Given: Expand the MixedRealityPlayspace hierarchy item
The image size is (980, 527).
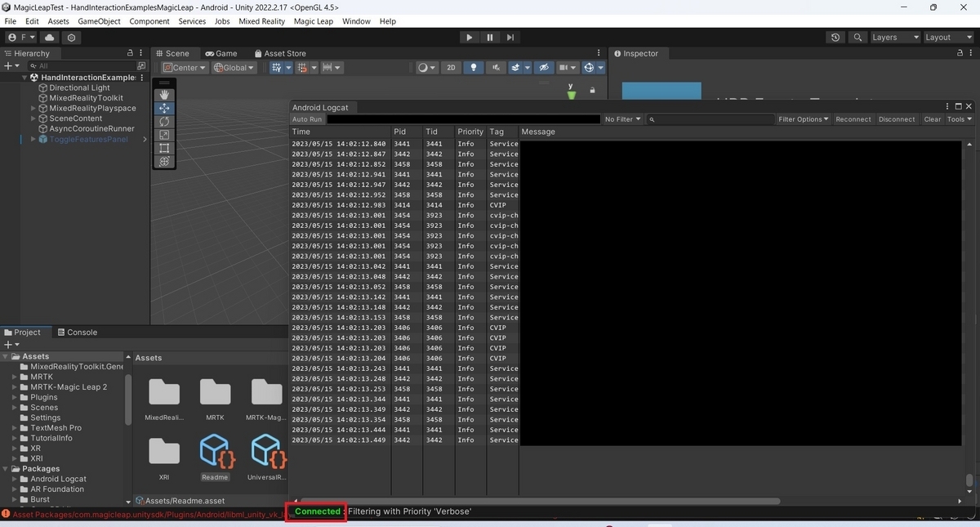Looking at the screenshot, I should coord(33,108).
